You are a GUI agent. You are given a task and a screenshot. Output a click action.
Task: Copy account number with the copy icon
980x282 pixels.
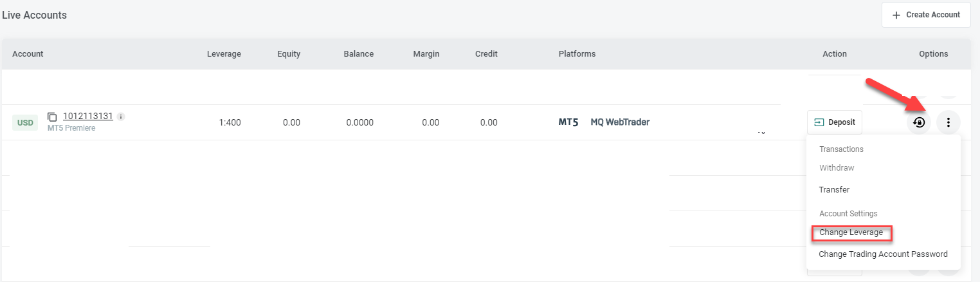[53, 117]
